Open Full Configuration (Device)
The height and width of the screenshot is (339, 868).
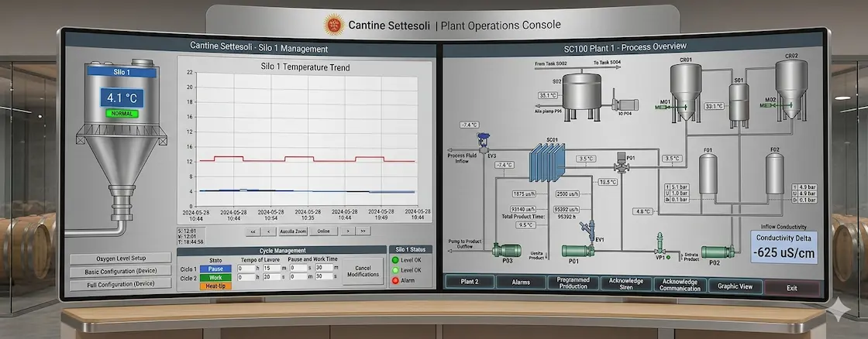coord(121,284)
